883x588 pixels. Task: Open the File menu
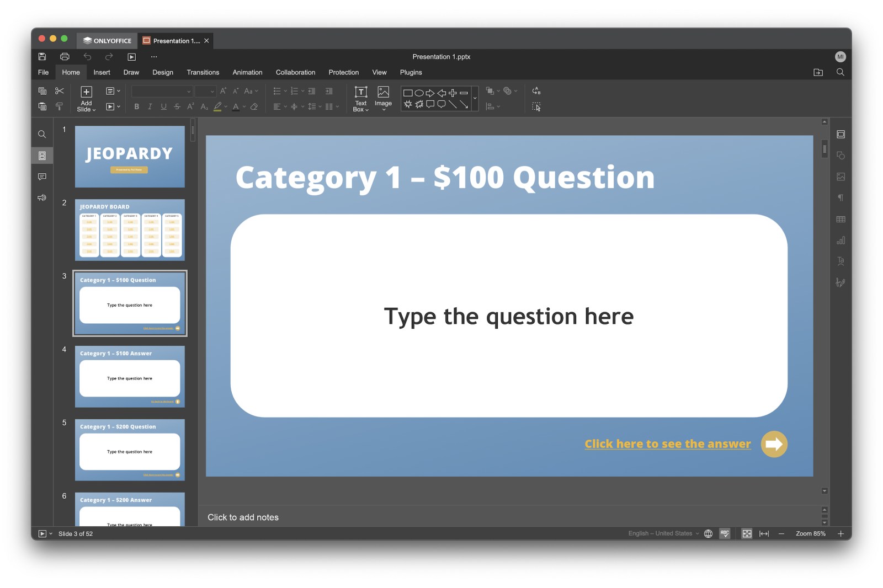43,72
